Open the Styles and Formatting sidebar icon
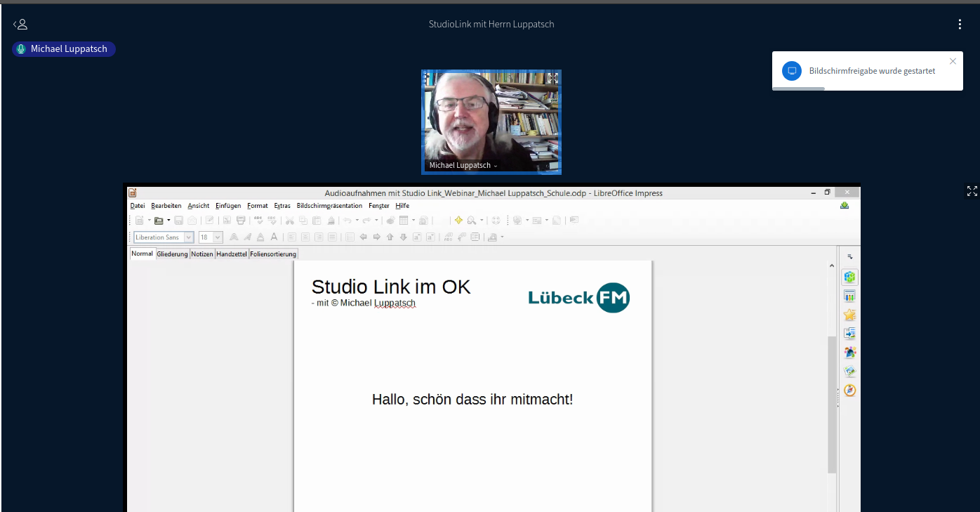Viewport: 980px width, 512px height. coord(849,353)
